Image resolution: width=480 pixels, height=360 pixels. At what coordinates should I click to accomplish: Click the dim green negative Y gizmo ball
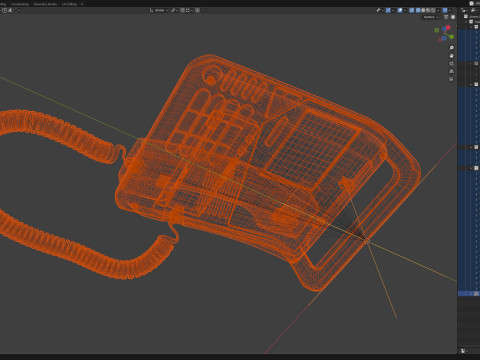[436, 30]
